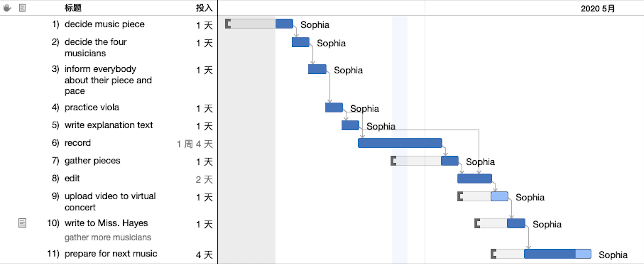This screenshot has width=644, height=264.
Task: Click the 2020 5月 timeline header
Action: [x=597, y=9]
